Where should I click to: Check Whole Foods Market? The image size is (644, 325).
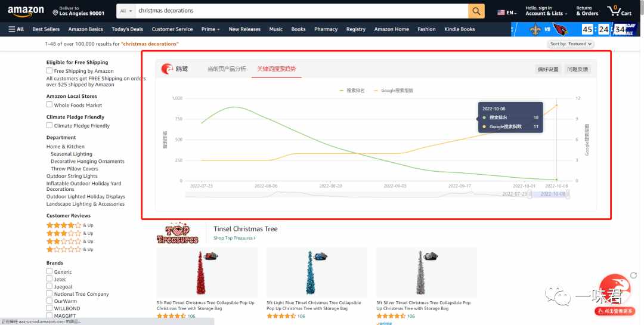[x=49, y=105]
